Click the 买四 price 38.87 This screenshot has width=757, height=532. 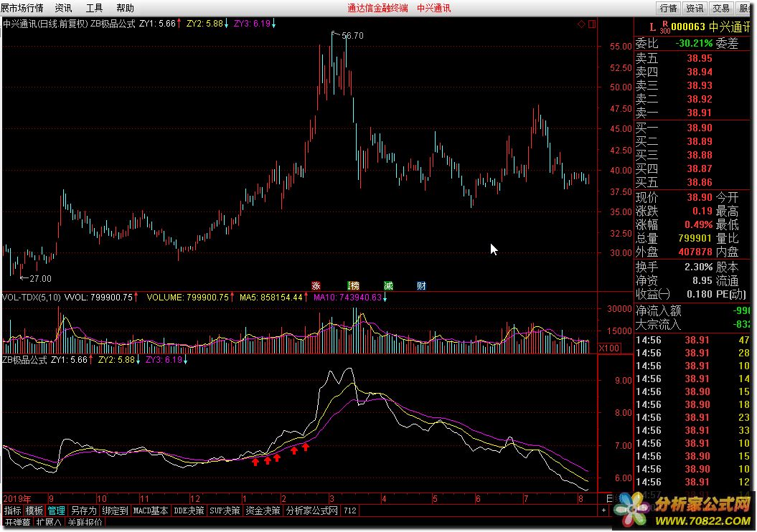point(700,168)
